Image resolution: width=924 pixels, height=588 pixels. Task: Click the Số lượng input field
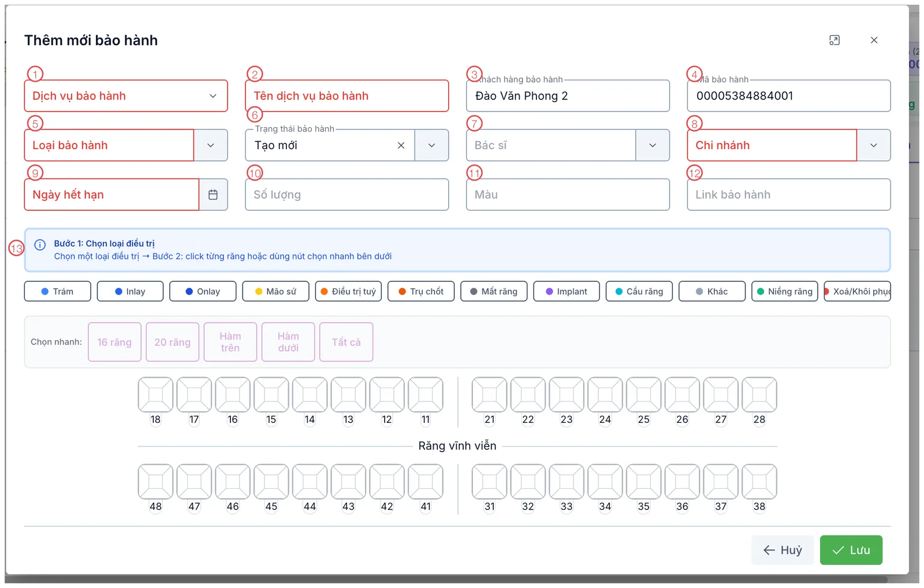click(x=347, y=195)
